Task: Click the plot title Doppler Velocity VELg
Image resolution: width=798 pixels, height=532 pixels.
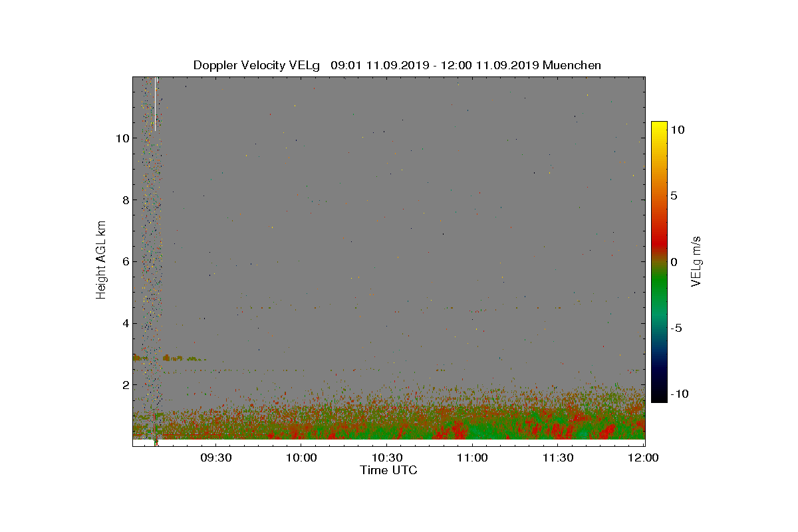Action: click(x=257, y=65)
